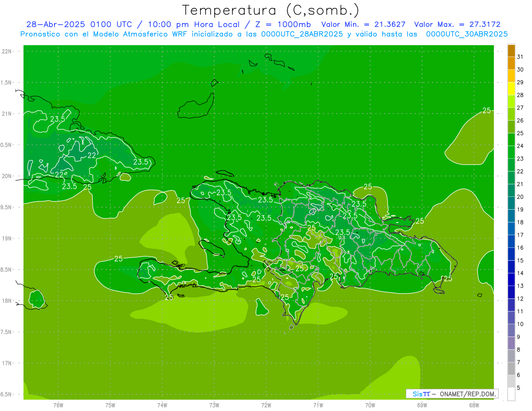
Task: Click the 70W longitude axis label
Action: click(370, 405)
